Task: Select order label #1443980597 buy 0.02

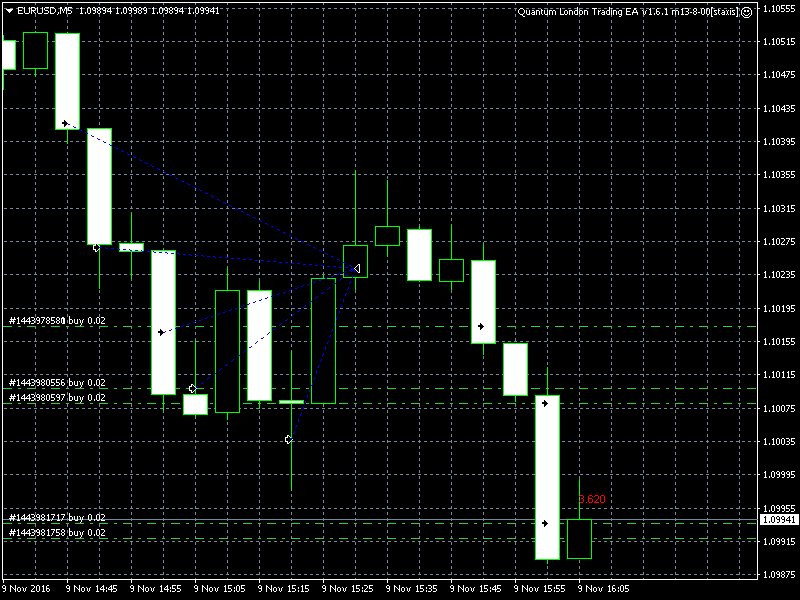Action: (x=57, y=397)
